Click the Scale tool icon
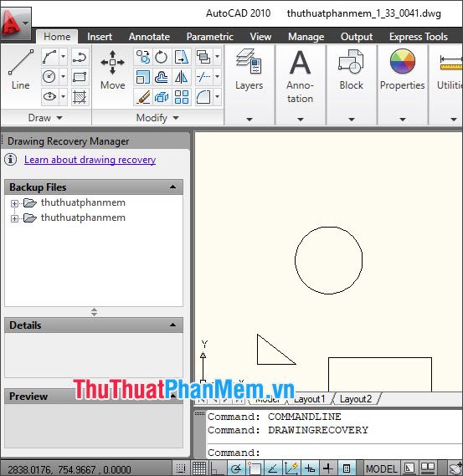 click(x=143, y=76)
